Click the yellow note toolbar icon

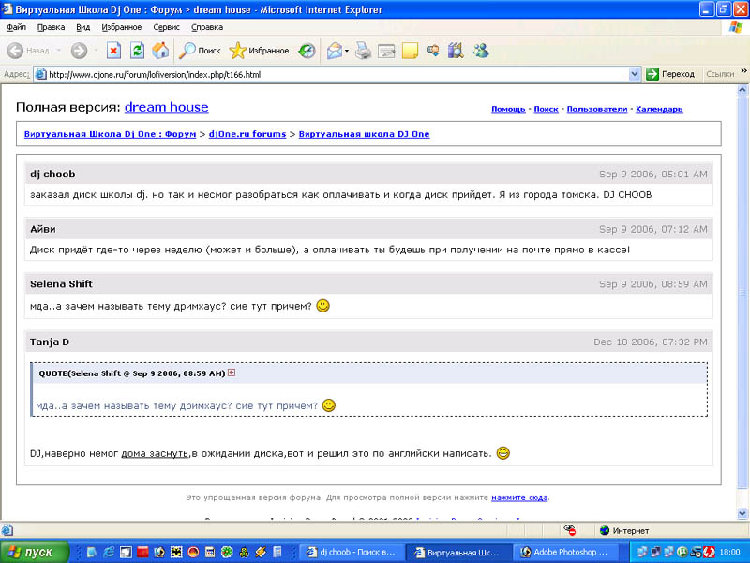(x=410, y=50)
